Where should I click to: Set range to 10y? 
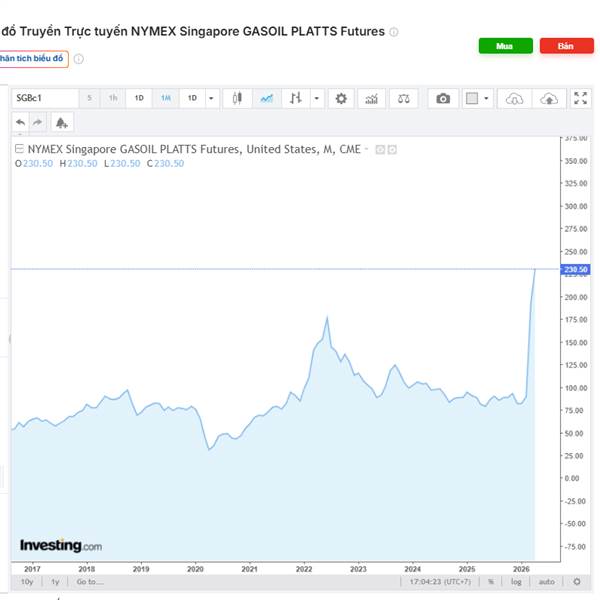pyautogui.click(x=27, y=582)
